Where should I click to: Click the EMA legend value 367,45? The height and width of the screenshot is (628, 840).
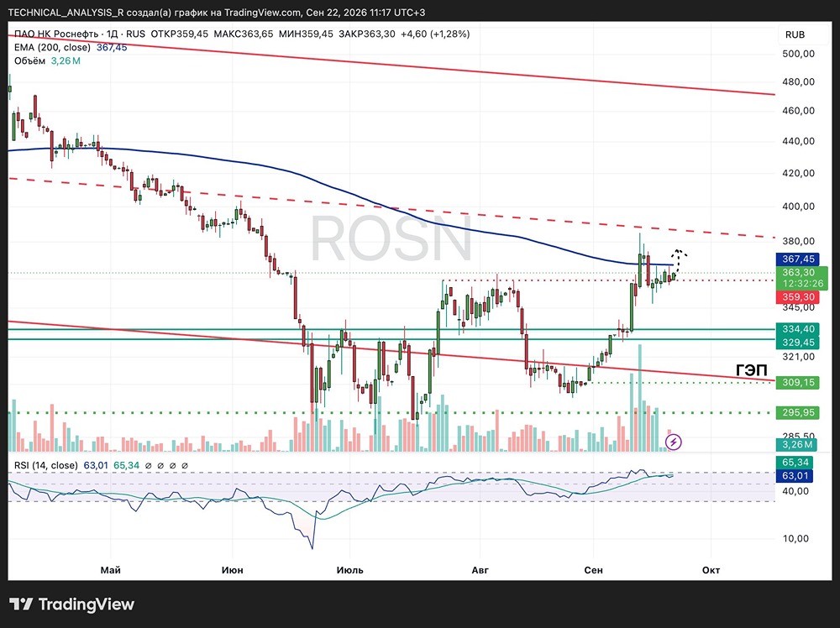tap(112, 47)
